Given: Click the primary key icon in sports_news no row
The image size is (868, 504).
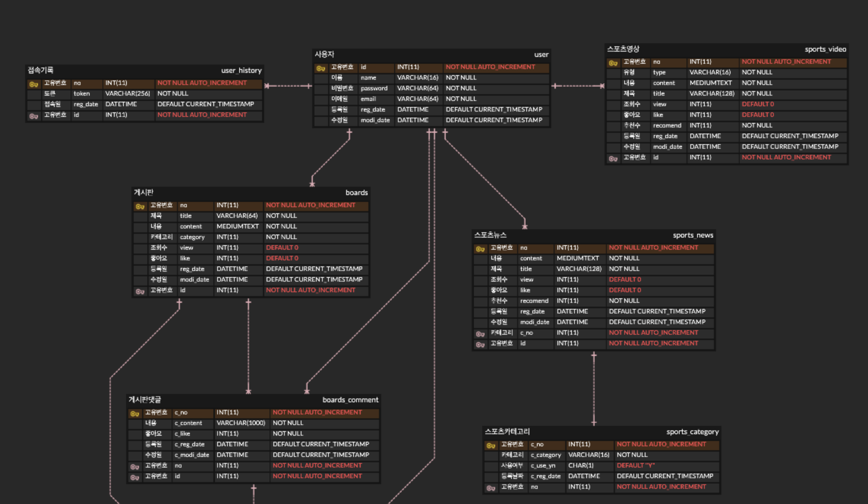Looking at the screenshot, I should pyautogui.click(x=480, y=249).
